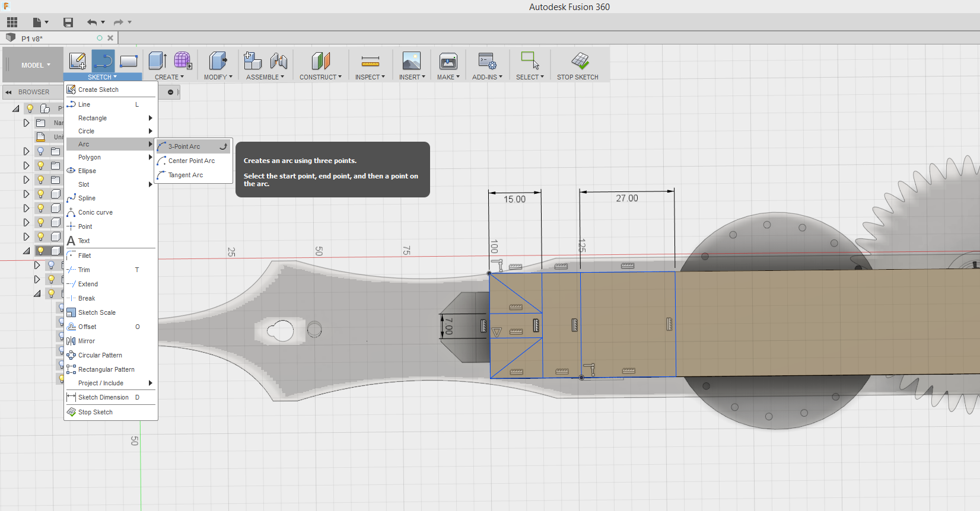Select Circular Pattern menu item
The image size is (980, 511).
[x=111, y=355]
